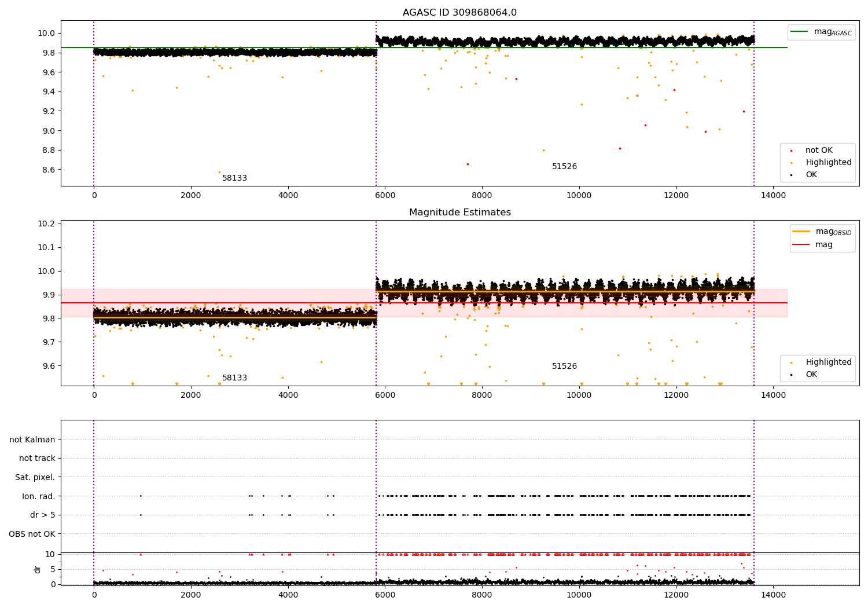Click the 10.0 tick label in the top plot
The width and height of the screenshot is (868, 608).
[x=47, y=34]
